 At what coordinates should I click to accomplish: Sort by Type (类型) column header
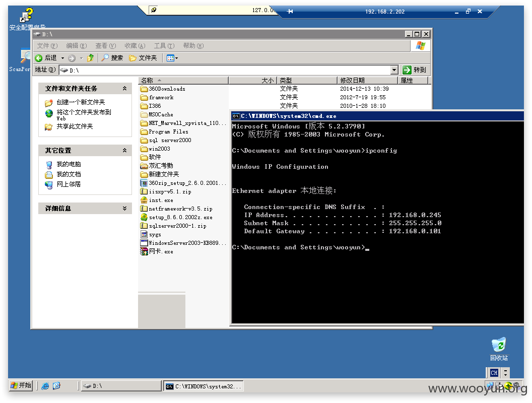[307, 81]
